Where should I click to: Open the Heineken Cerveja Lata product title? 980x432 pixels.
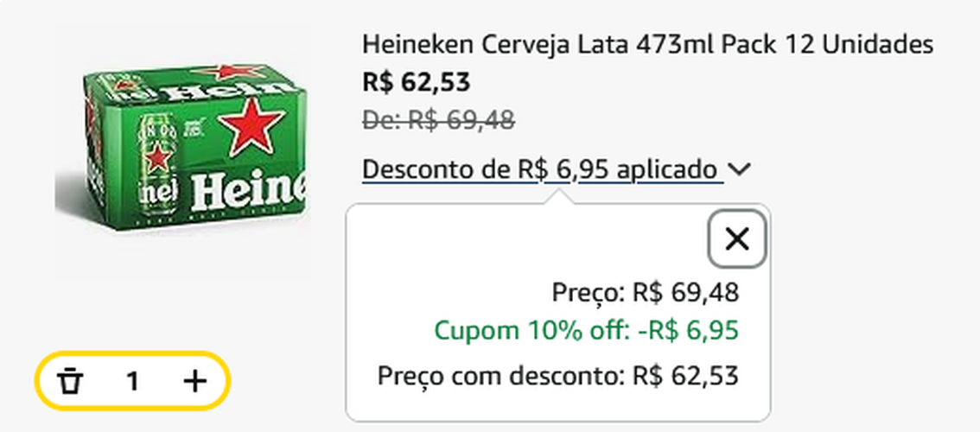point(647,45)
